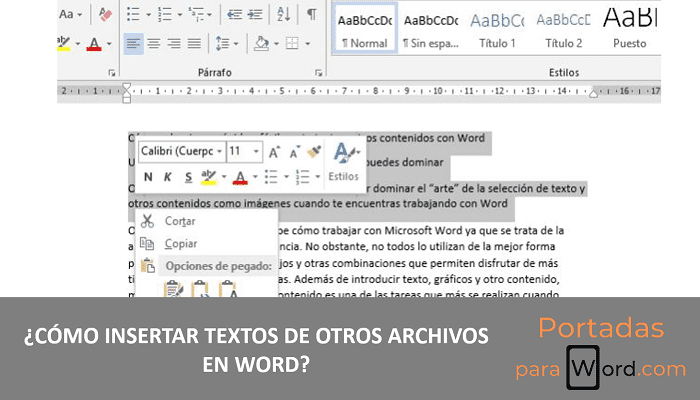Toggle Justify alignment in the Párrafo group

194,44
